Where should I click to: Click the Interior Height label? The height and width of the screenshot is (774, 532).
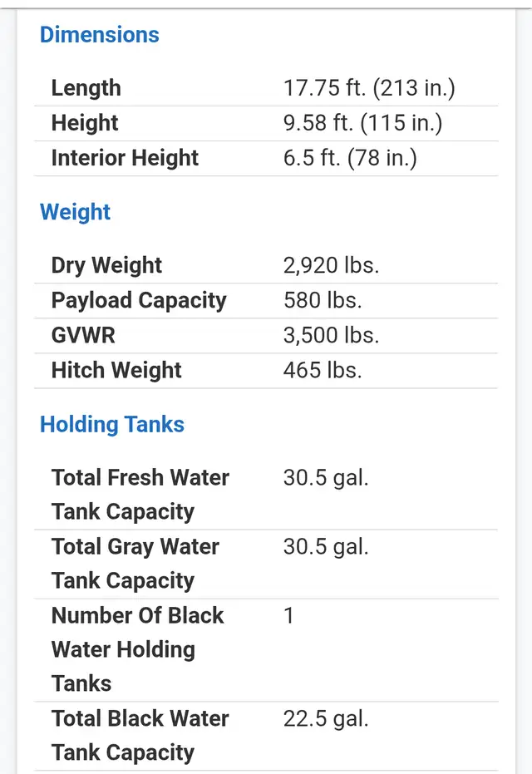pos(125,158)
